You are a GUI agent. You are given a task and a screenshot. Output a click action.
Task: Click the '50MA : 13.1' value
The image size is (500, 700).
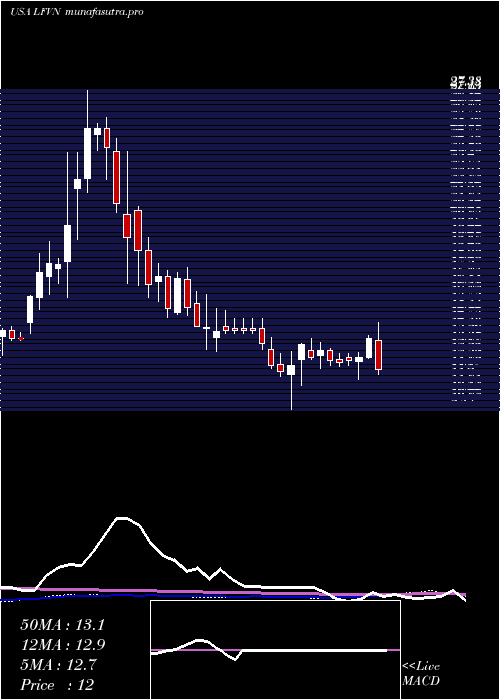point(62,625)
